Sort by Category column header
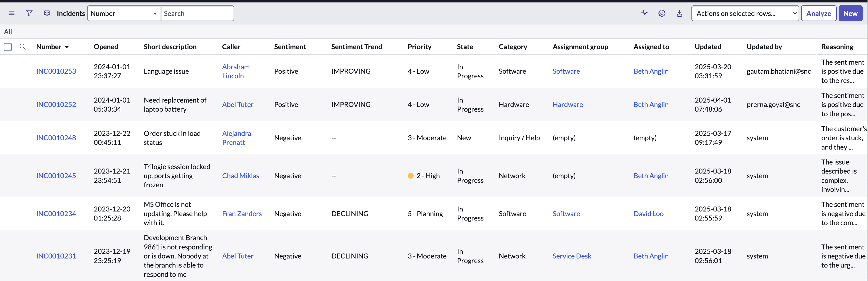The width and height of the screenshot is (868, 281). [513, 47]
